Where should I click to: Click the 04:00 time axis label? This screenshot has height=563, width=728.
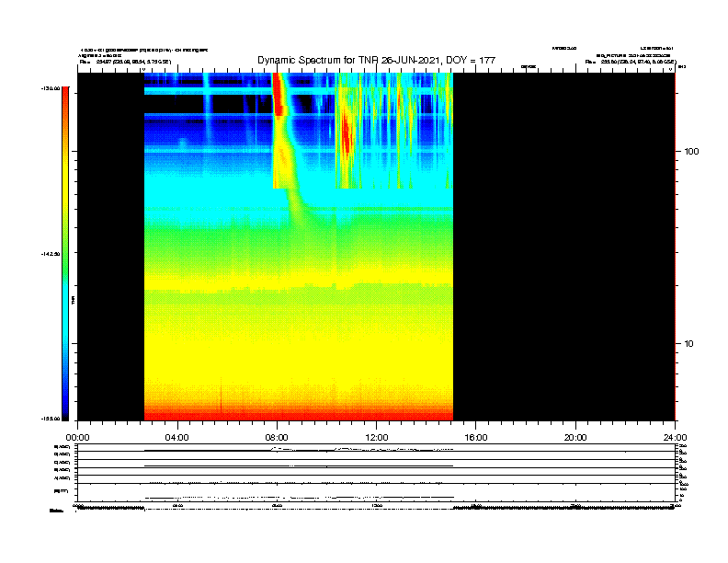(177, 438)
